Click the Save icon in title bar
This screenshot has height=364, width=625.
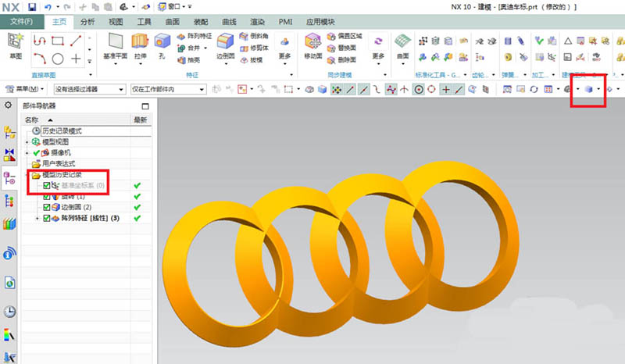[31, 6]
